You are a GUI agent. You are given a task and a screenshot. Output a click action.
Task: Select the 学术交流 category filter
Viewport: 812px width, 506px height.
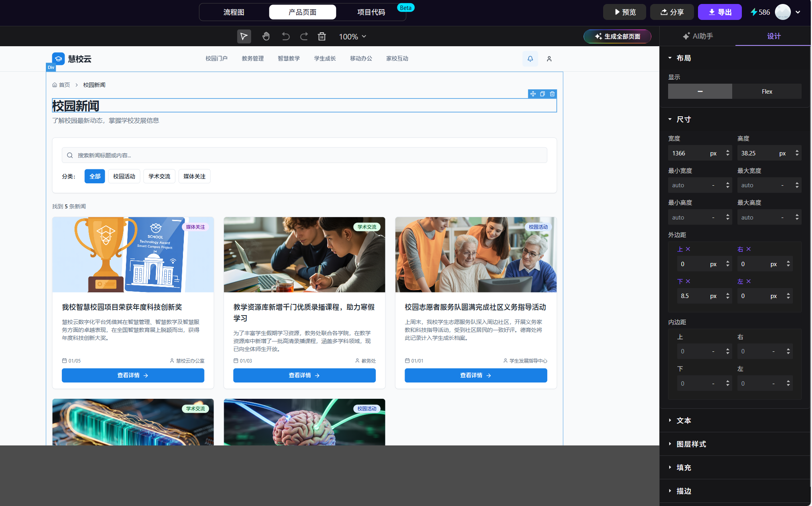(159, 177)
